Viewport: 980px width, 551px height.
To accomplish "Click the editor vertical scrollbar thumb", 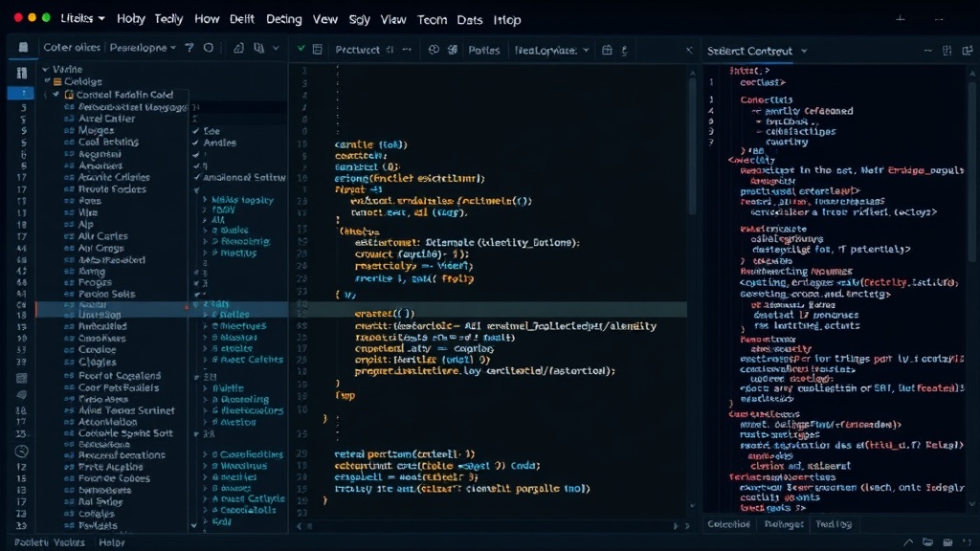I will point(692,146).
